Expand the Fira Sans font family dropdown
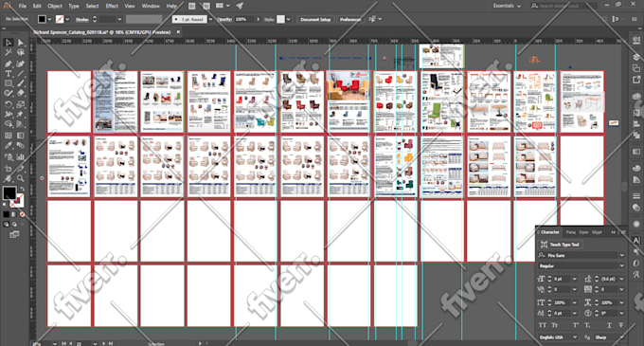644x346 pixels. tap(622, 255)
